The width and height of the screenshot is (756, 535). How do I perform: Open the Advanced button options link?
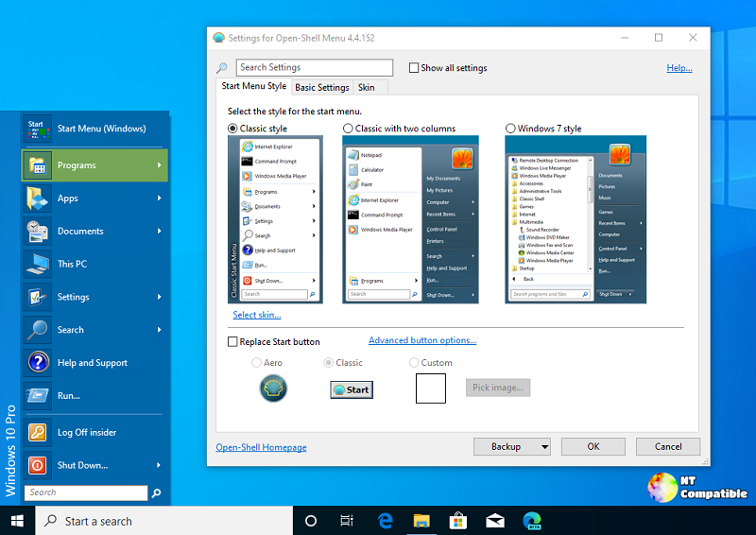click(x=422, y=340)
